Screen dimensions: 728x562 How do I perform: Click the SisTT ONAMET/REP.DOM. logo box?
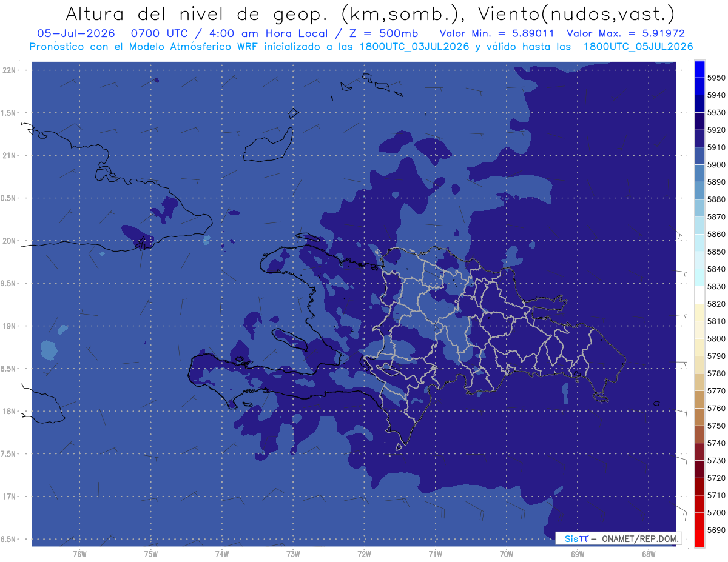pos(618,538)
